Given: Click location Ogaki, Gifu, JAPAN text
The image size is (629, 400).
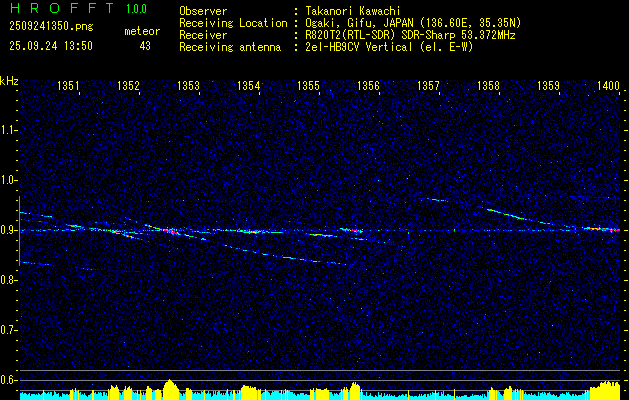Looking at the screenshot, I should [413, 23].
